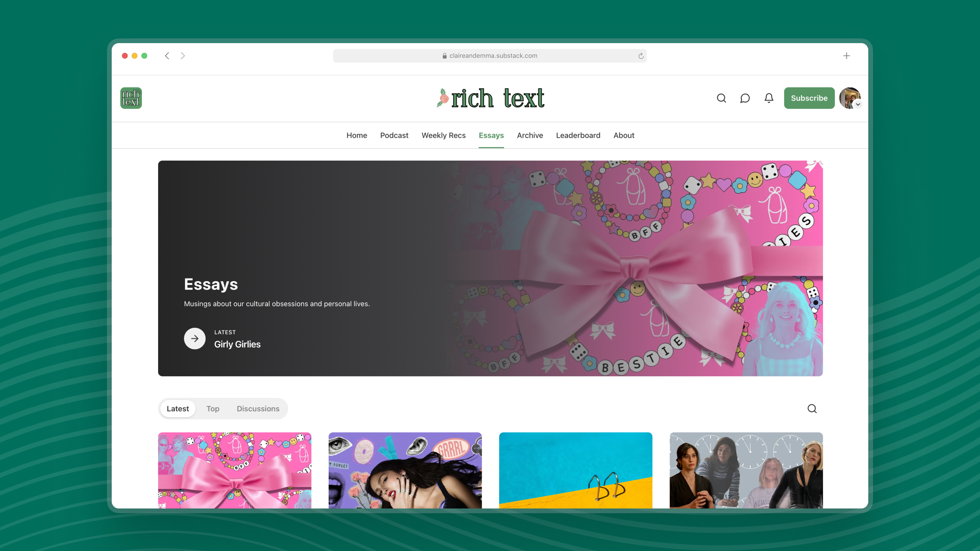The height and width of the screenshot is (551, 980).
Task: Switch to the Discussions filter pill
Action: coord(258,408)
